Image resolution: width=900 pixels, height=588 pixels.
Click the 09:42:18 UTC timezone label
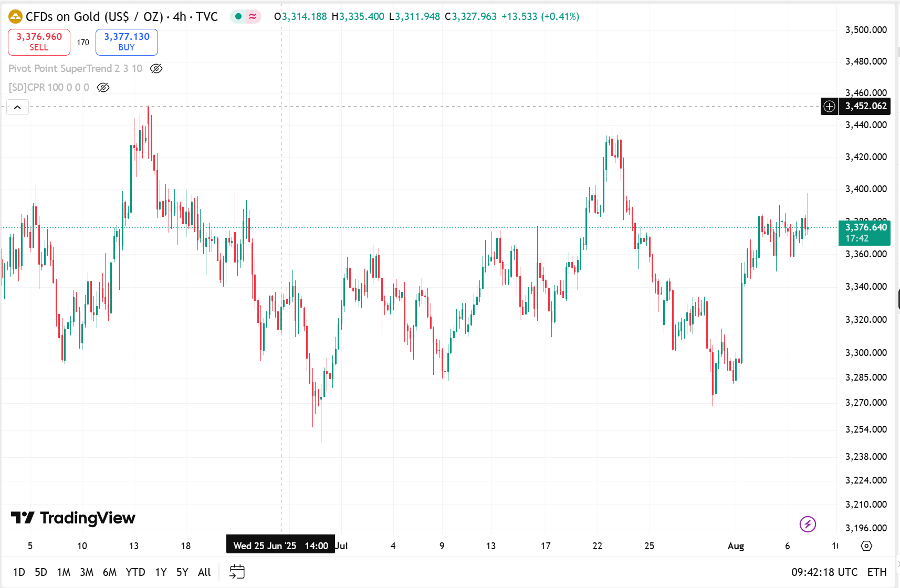click(x=824, y=572)
